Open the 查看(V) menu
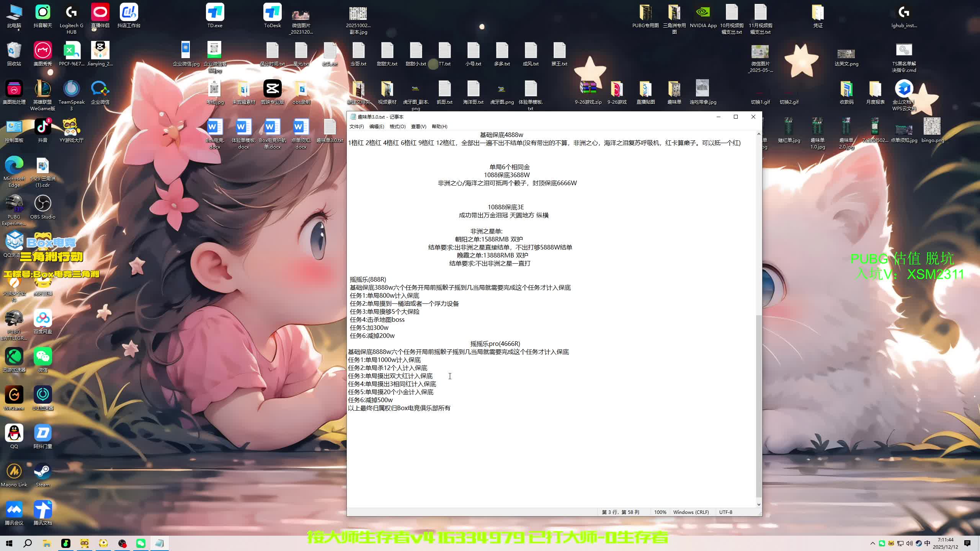980x551 pixels. [418, 127]
